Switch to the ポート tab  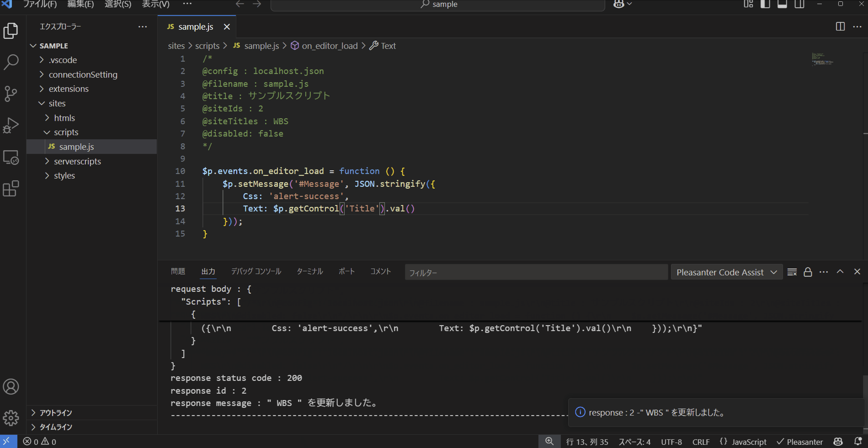[346, 271]
